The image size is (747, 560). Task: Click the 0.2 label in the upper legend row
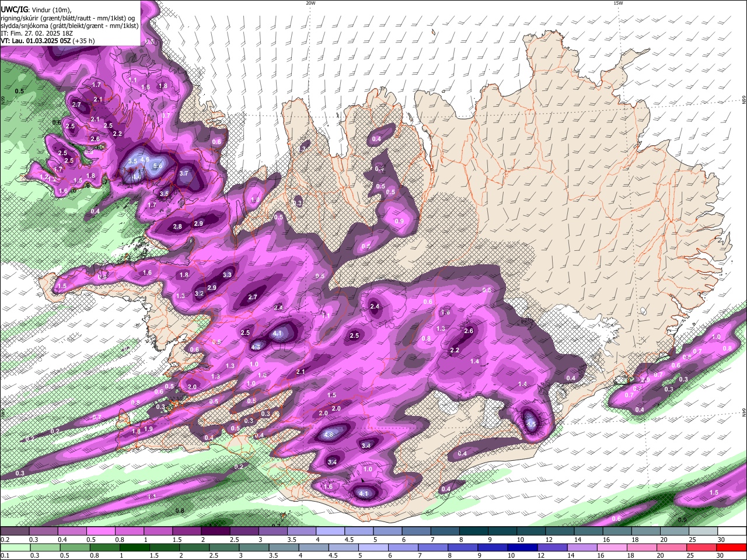point(5,540)
